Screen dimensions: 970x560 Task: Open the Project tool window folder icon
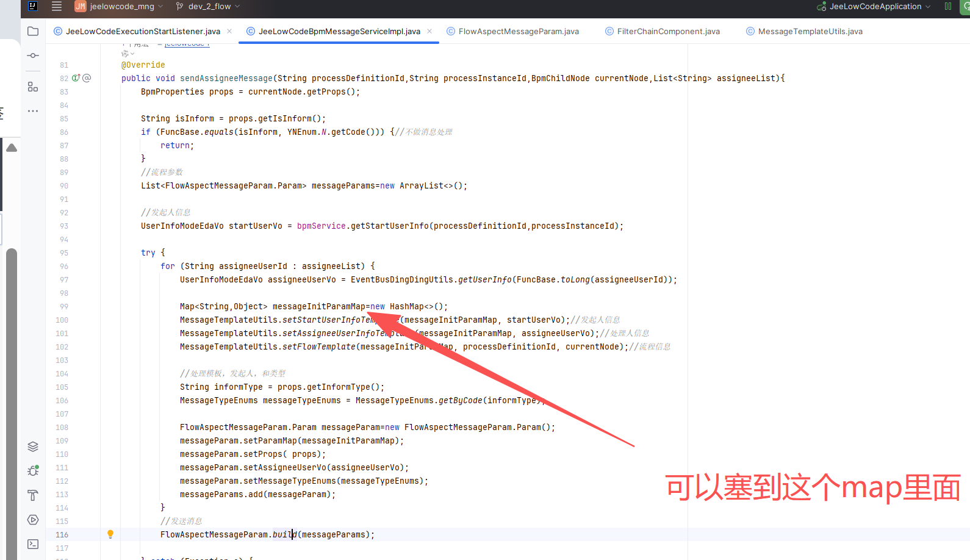pyautogui.click(x=33, y=31)
